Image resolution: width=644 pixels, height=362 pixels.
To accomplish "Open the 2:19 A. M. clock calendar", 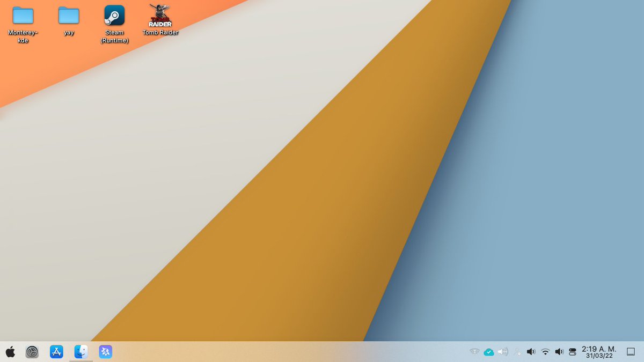I will coord(599,352).
